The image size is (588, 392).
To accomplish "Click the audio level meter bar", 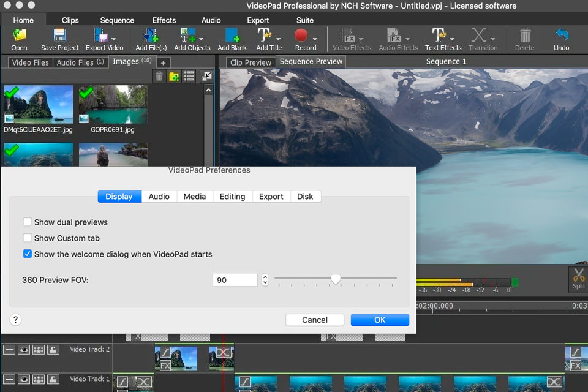I will point(463,282).
